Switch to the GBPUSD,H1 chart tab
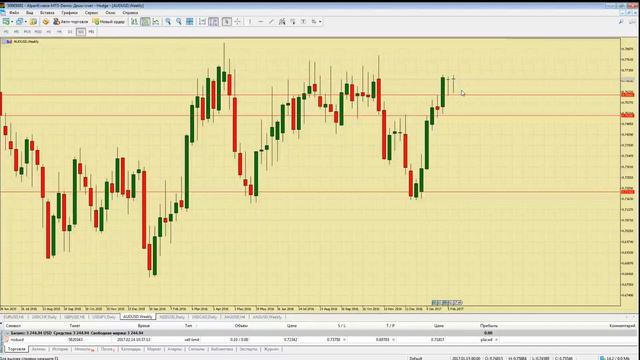 point(74,317)
